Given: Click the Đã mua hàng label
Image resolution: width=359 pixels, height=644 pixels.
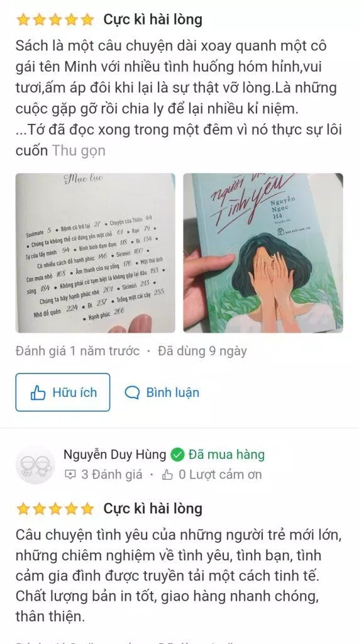Looking at the screenshot, I should 227,455.
